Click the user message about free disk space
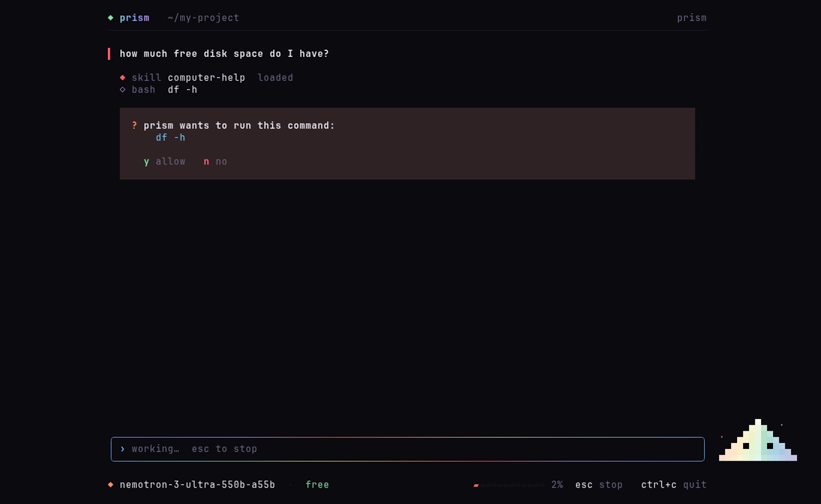821x504 pixels. pos(225,54)
